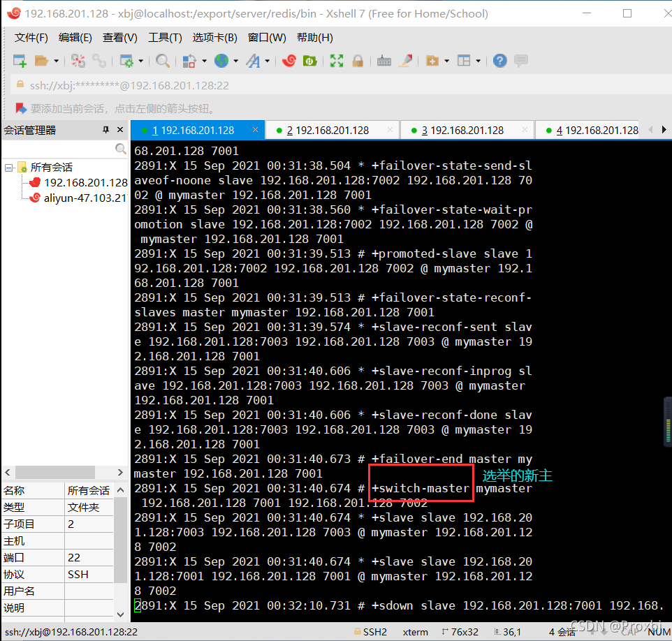Click the Open Session folder icon
Viewport: 672px width, 641px height.
(x=41, y=61)
